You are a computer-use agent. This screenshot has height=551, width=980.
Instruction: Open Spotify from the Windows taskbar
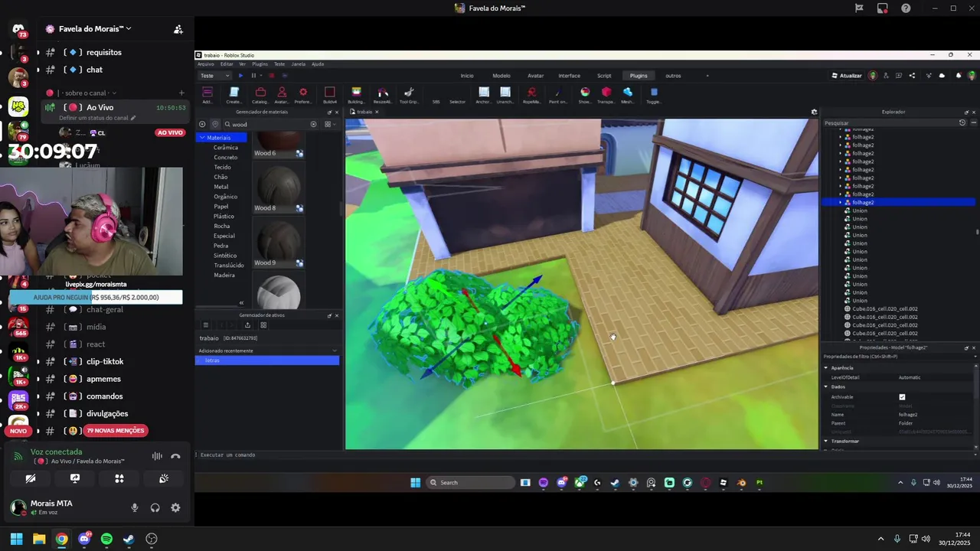pyautogui.click(x=106, y=539)
